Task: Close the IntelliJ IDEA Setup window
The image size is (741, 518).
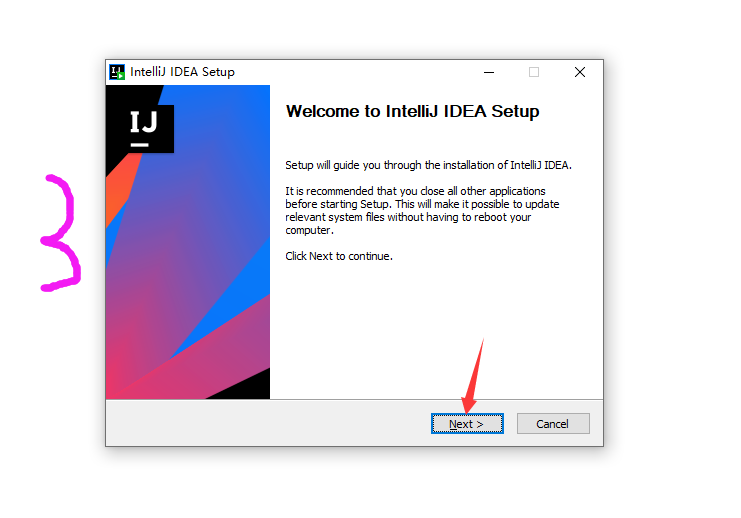Action: pos(580,72)
